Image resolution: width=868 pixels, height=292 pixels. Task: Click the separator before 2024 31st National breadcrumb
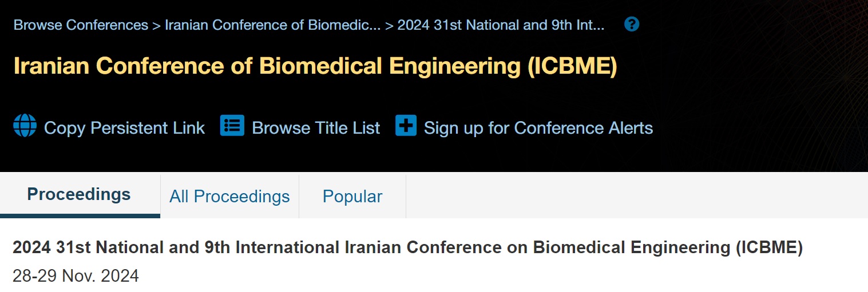389,25
